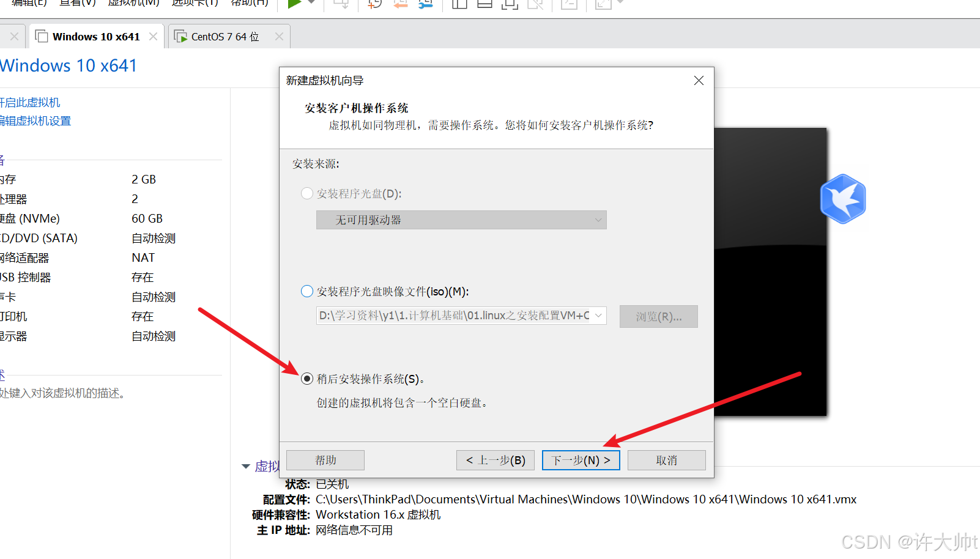Click the Windows 10 x641 tab VM icon

[42, 37]
